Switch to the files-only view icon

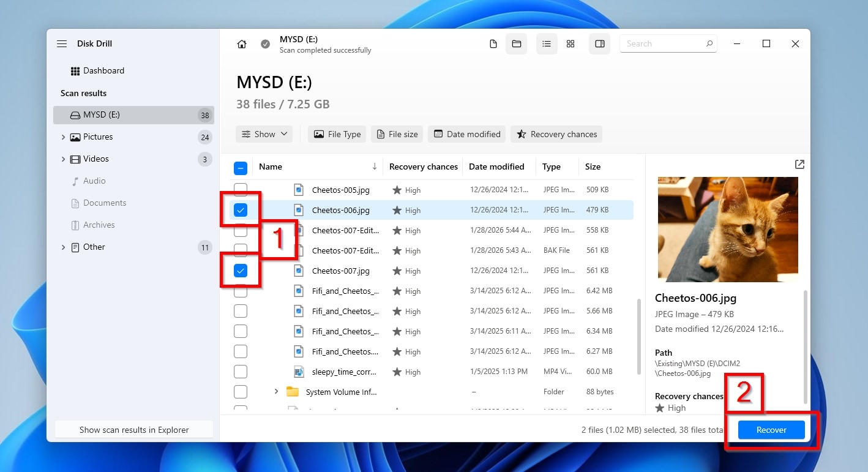[x=493, y=44]
